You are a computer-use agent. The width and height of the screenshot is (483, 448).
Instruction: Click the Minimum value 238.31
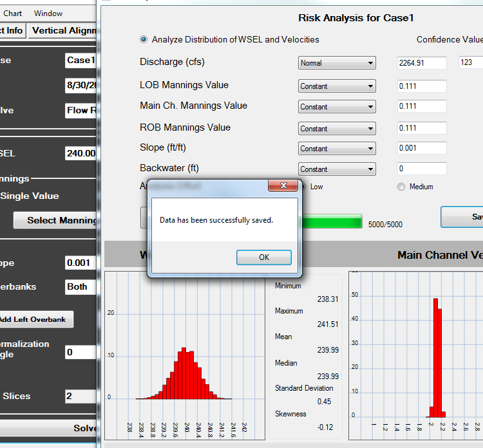328,299
